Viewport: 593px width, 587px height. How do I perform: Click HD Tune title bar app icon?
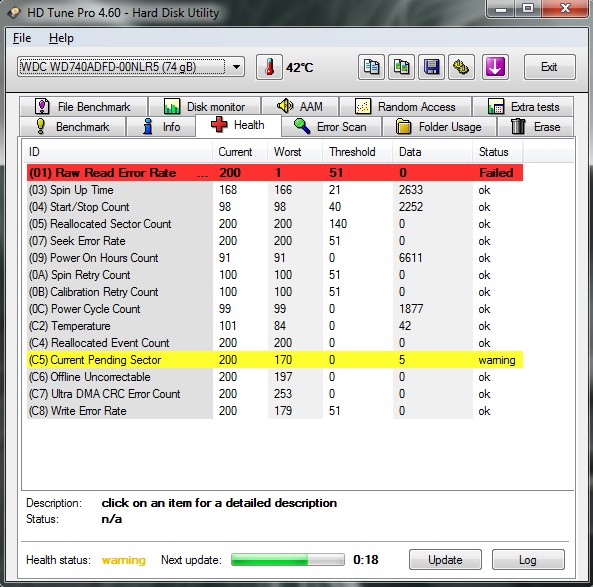(x=14, y=12)
